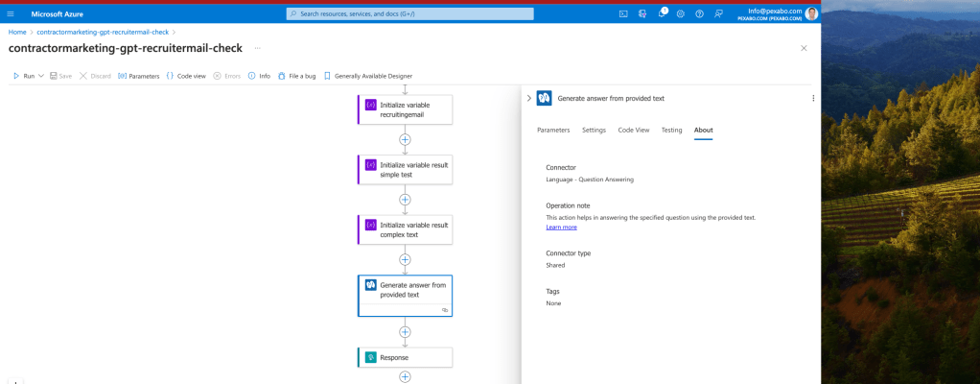Viewport: 980px width, 384px height.
Task: Add step after result complex text node
Action: [x=405, y=259]
